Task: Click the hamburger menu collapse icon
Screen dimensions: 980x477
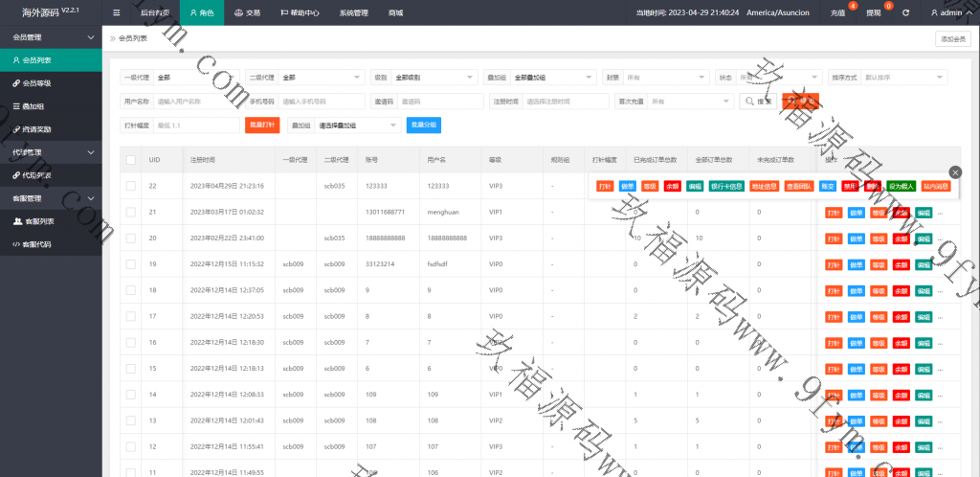Action: pyautogui.click(x=116, y=12)
